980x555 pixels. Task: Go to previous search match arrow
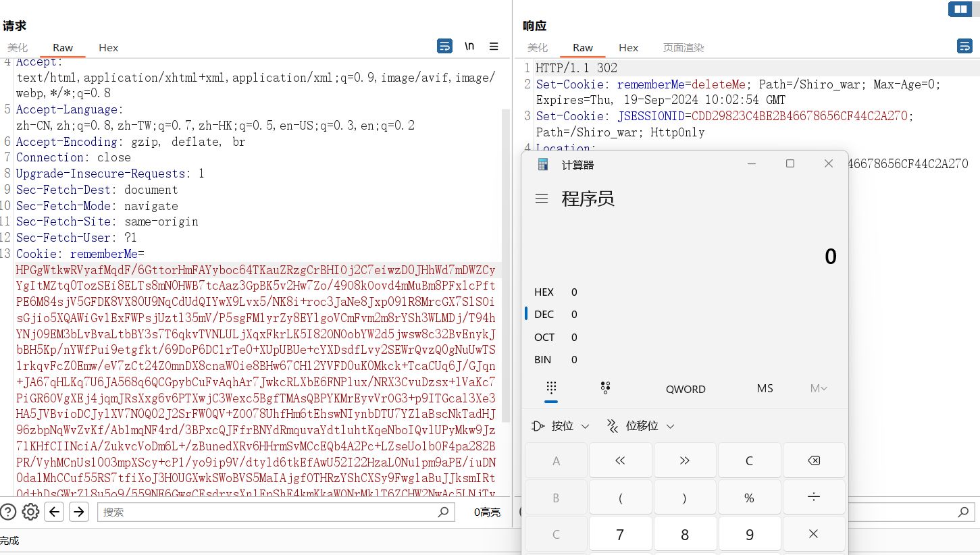[55, 512]
